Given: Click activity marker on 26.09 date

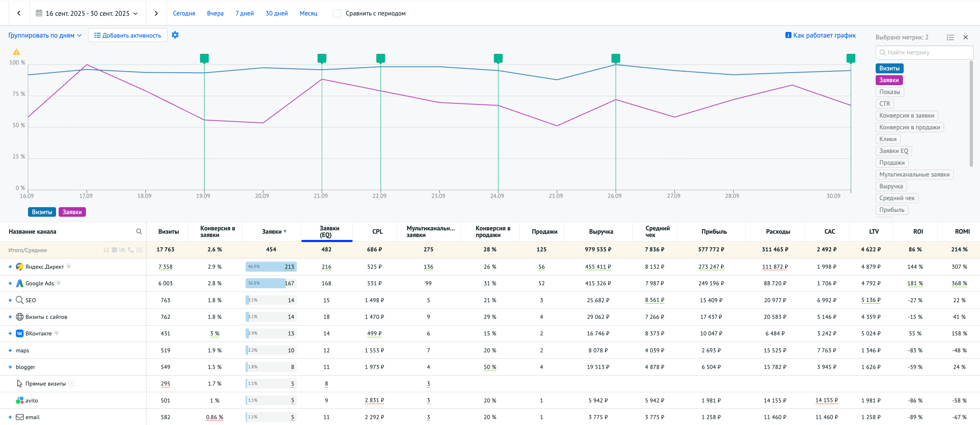Looking at the screenshot, I should [616, 58].
